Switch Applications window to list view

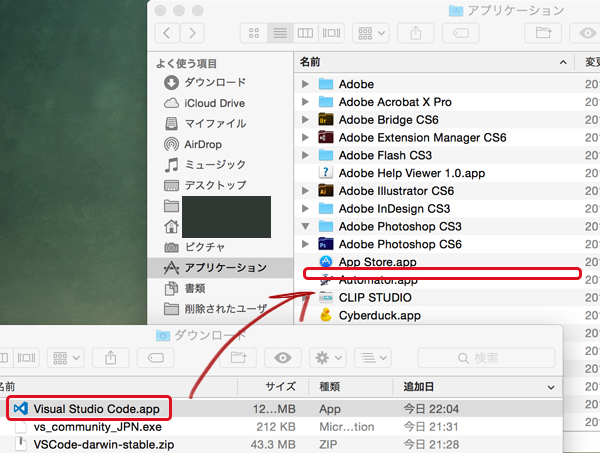(280, 33)
